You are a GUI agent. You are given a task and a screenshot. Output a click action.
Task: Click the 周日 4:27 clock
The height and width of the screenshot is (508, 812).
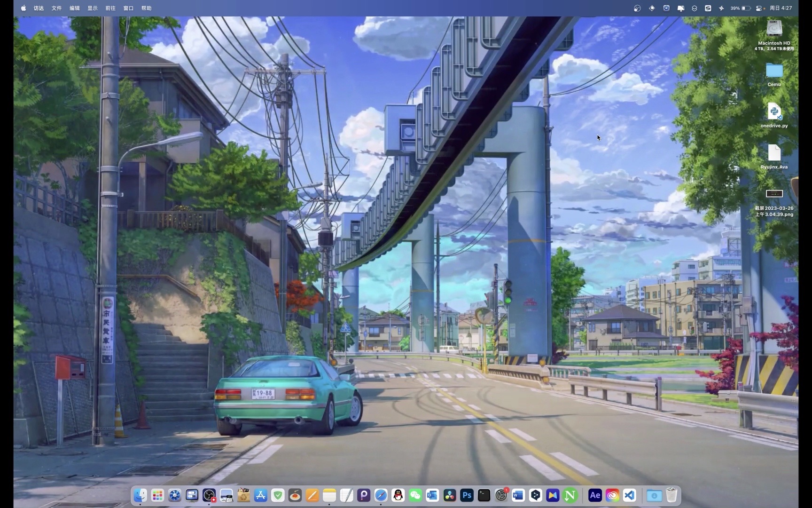(x=781, y=8)
